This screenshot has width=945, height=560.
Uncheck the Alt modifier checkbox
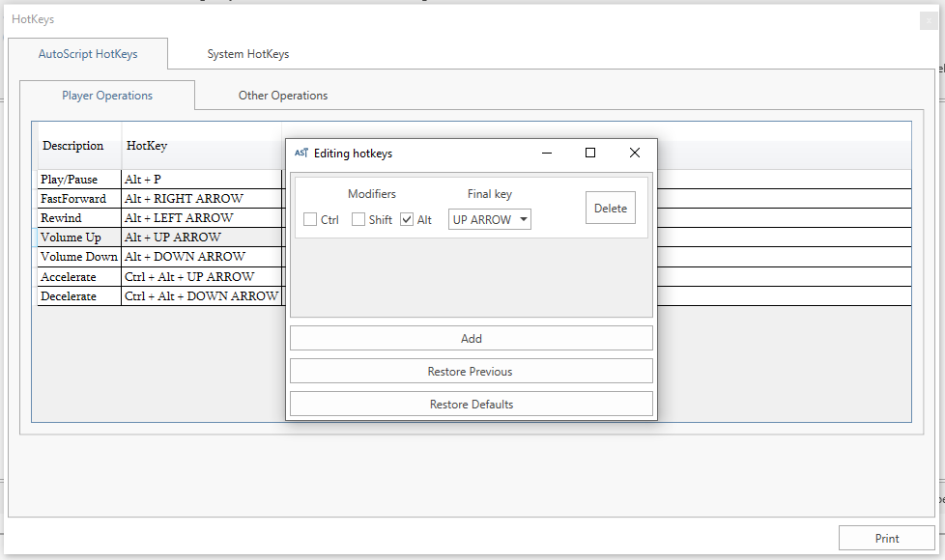407,220
